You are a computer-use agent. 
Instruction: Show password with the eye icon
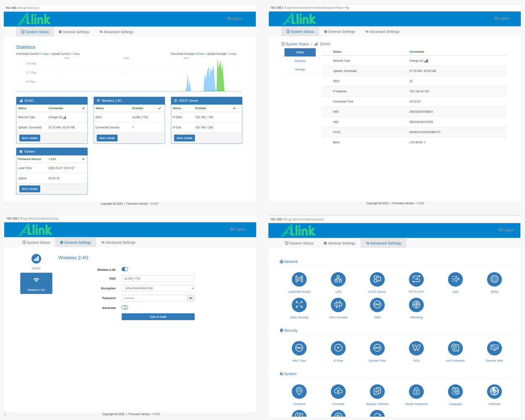coord(191,298)
